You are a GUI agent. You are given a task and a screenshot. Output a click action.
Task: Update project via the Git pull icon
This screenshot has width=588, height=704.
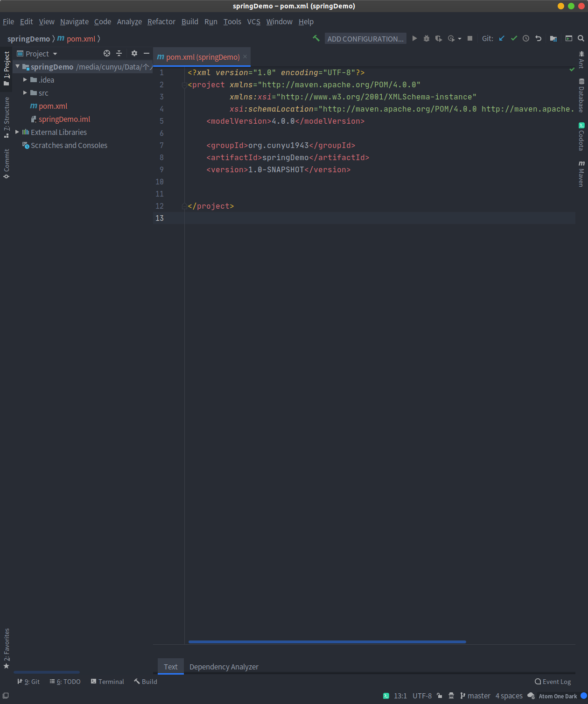coord(501,38)
